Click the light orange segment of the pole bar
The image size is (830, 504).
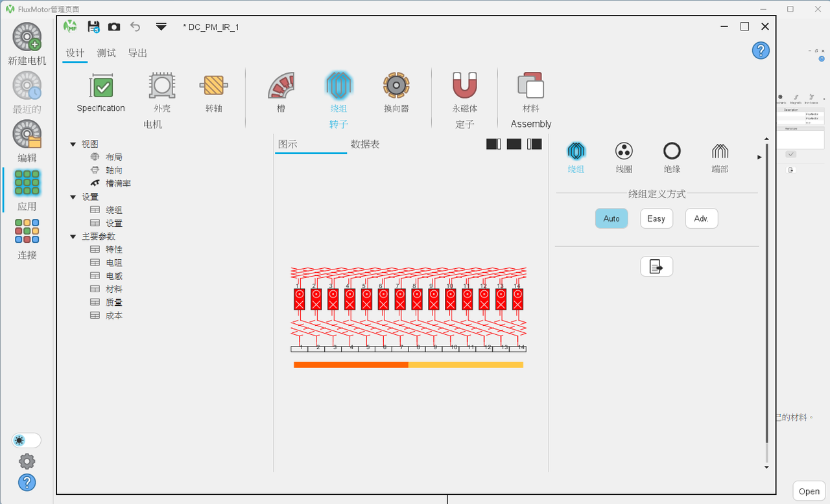pos(466,365)
